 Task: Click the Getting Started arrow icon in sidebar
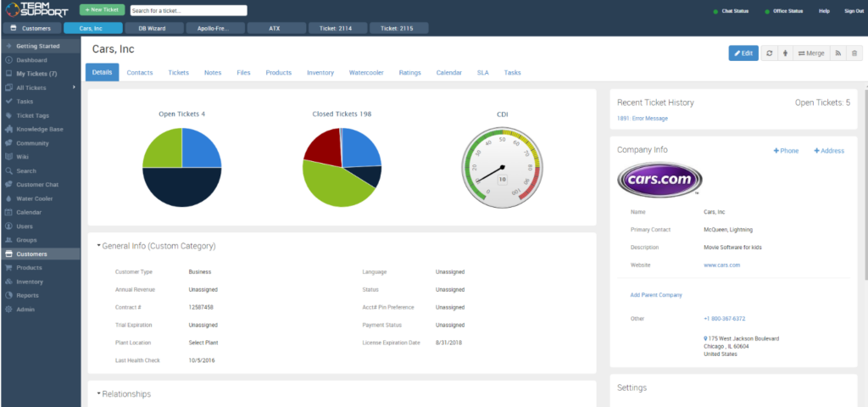tap(8, 47)
